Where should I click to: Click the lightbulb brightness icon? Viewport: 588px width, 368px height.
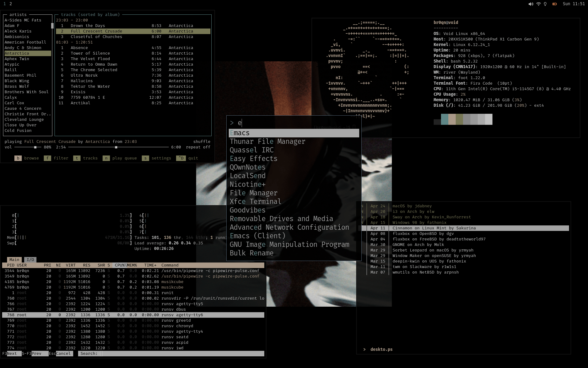pos(545,4)
